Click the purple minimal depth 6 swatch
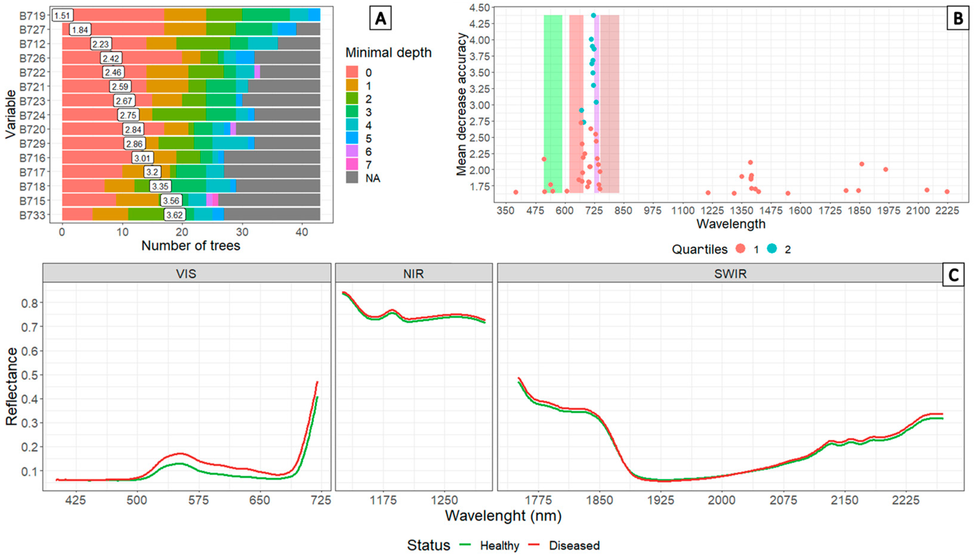Image resolution: width=977 pixels, height=560 pixels. pos(352,151)
